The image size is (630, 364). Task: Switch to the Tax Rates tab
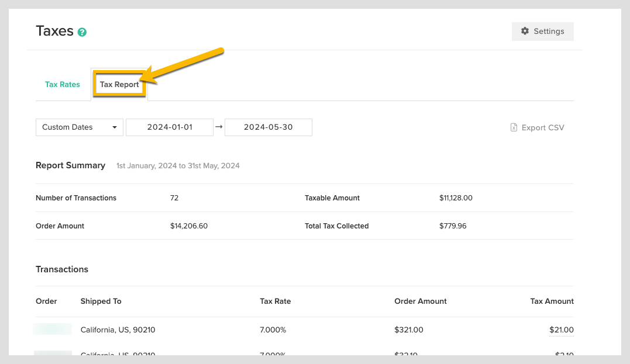62,84
